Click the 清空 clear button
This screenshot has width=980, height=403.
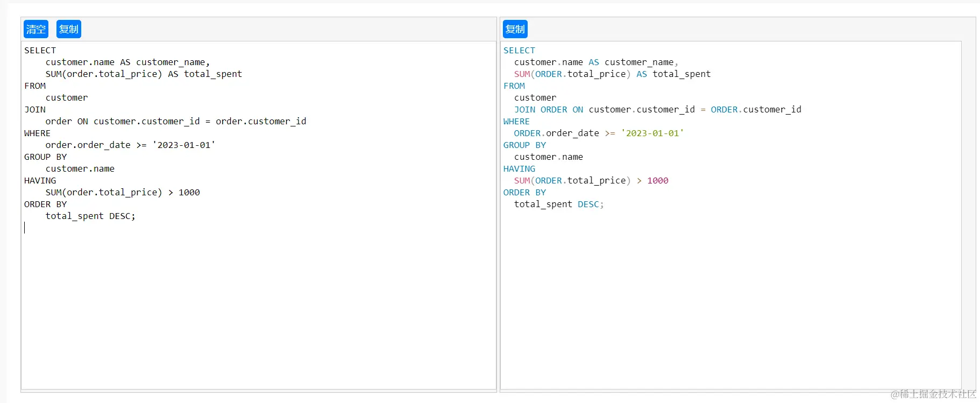pyautogui.click(x=36, y=29)
